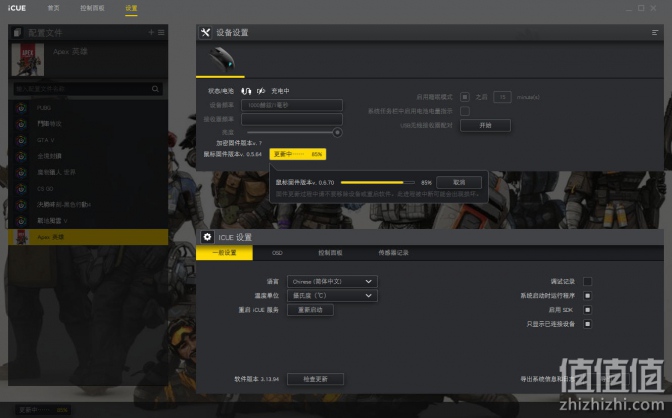Toggle the 启用睡眠模式 checkbox
The image size is (672, 418).
[x=465, y=97]
